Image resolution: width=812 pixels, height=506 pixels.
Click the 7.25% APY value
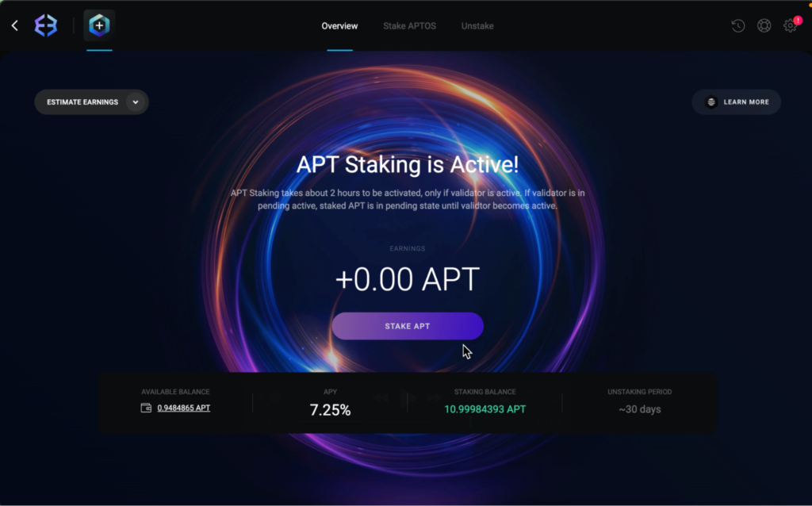[x=330, y=410]
